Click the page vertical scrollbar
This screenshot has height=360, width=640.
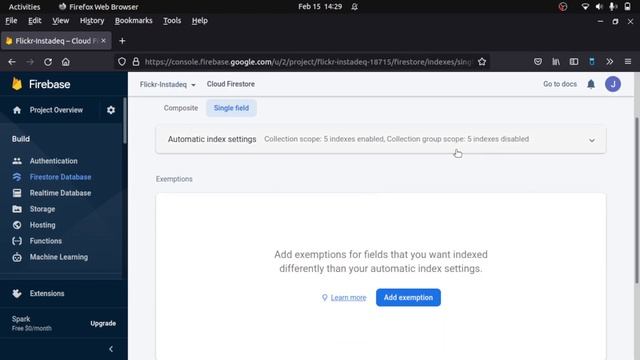point(637,200)
